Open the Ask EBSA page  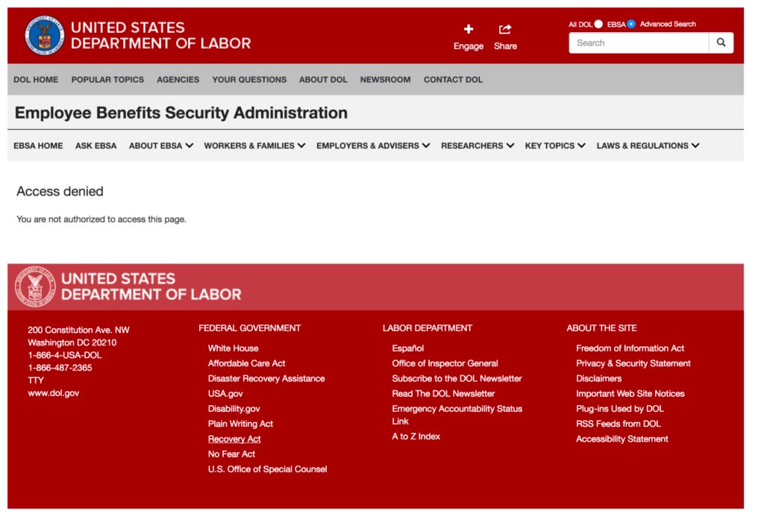(x=95, y=145)
